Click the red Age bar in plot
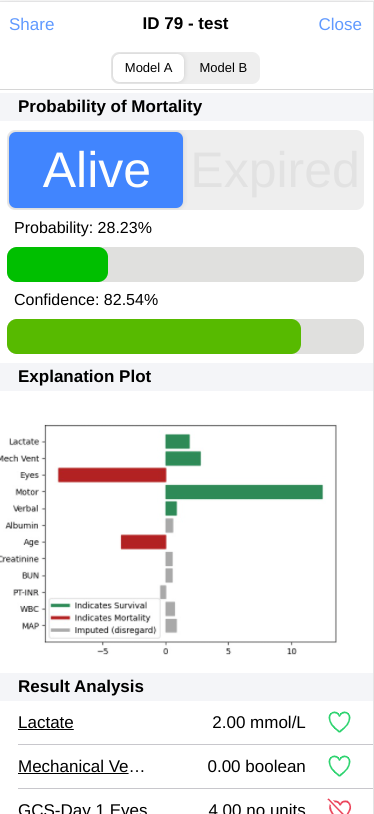Image resolution: width=374 pixels, height=814 pixels. point(143,542)
